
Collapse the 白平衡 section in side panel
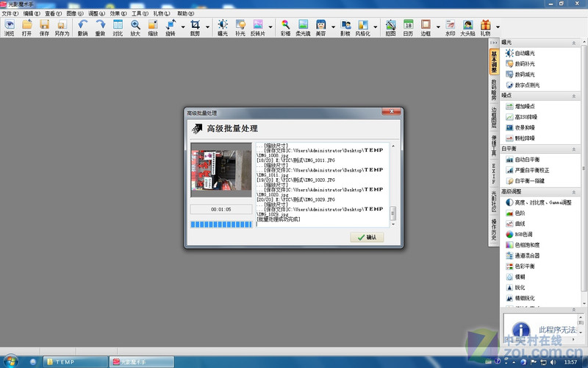click(574, 149)
